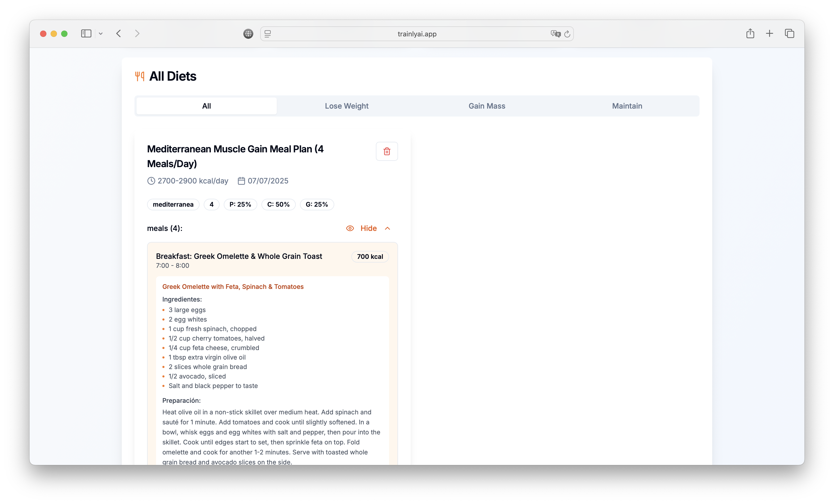This screenshot has width=834, height=504.
Task: Click the mediterranea tag chip
Action: [173, 205]
